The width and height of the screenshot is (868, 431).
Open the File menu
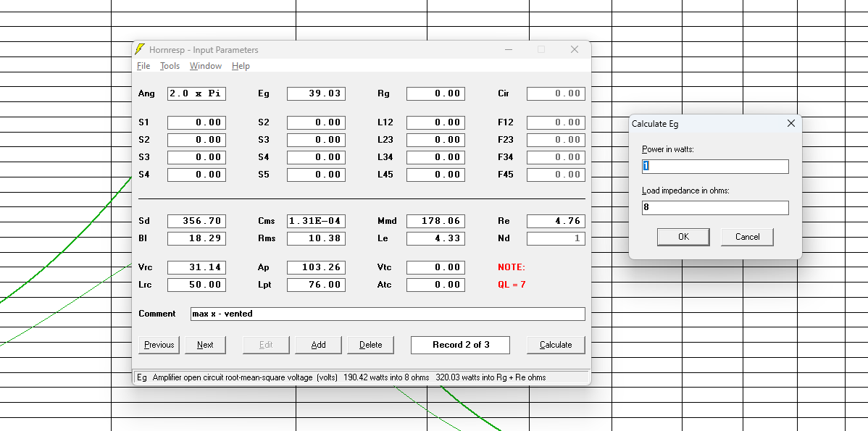click(143, 66)
